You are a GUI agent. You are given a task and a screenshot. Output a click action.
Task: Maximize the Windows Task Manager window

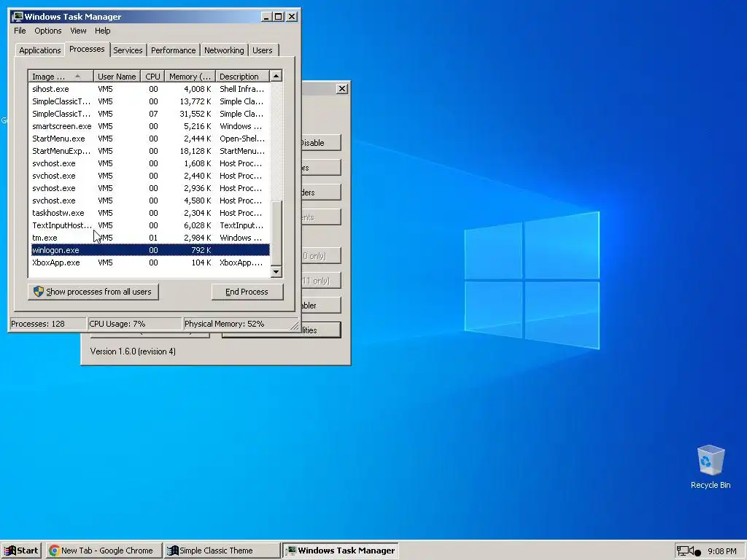279,17
